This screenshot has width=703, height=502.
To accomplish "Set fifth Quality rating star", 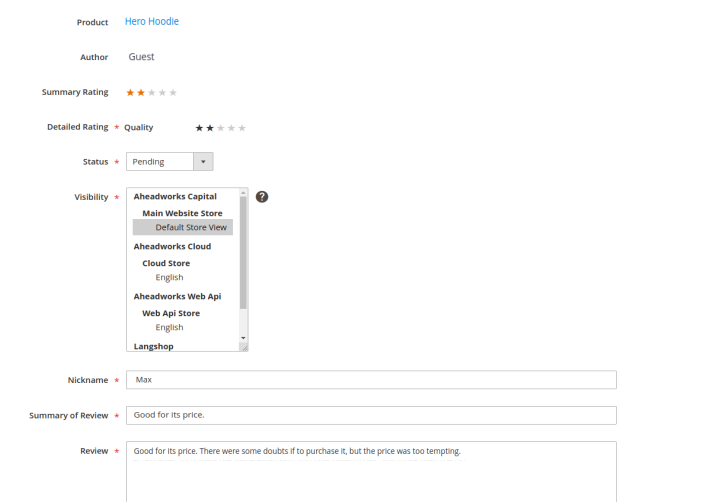I will 242,128.
